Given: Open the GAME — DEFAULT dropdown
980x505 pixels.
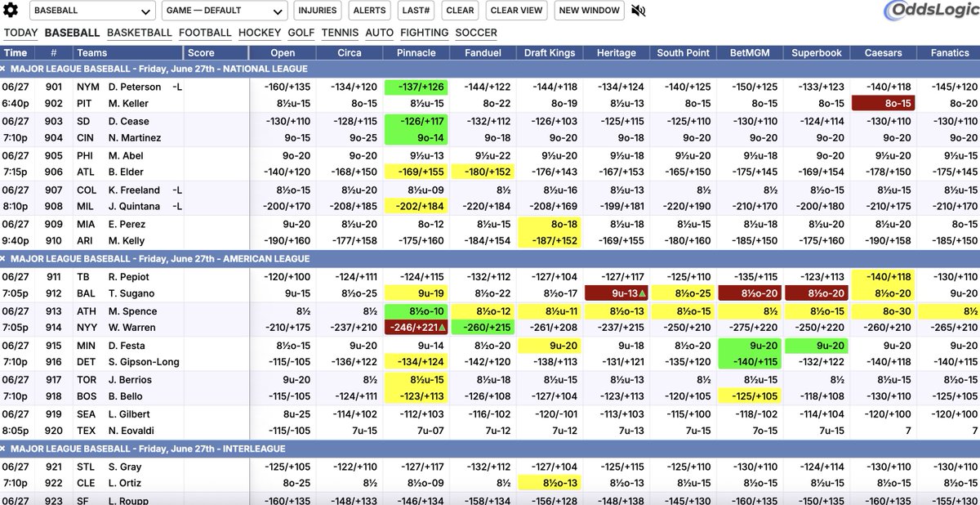Looking at the screenshot, I should (x=225, y=11).
